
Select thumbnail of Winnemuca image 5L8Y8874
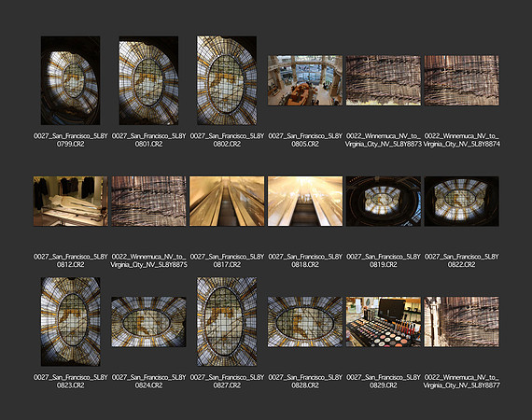coord(461,80)
